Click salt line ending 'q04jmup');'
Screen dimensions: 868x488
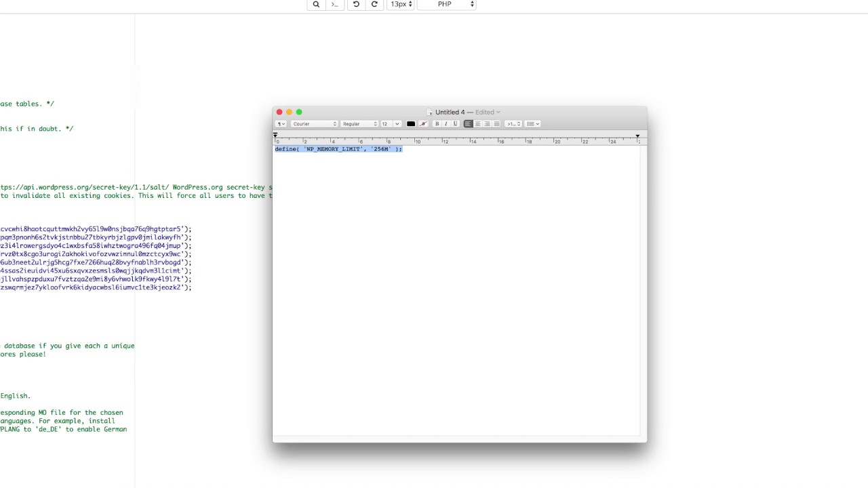pyautogui.click(x=96, y=246)
